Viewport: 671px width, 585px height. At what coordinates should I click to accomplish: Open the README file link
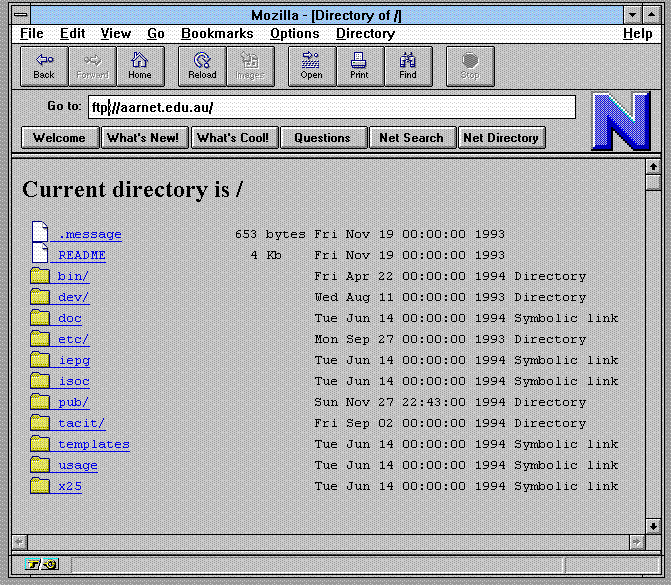82,255
